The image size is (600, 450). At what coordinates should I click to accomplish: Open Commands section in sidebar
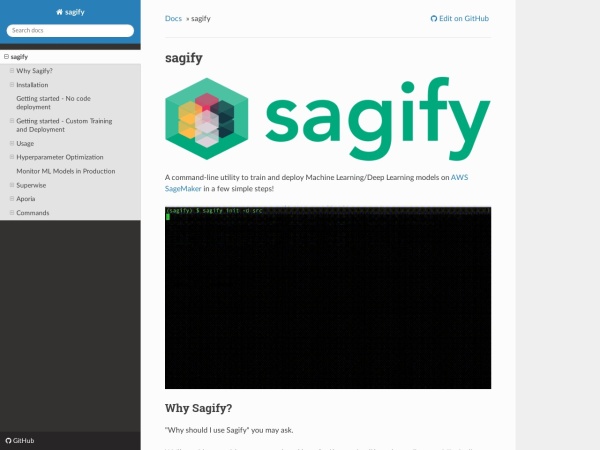33,213
